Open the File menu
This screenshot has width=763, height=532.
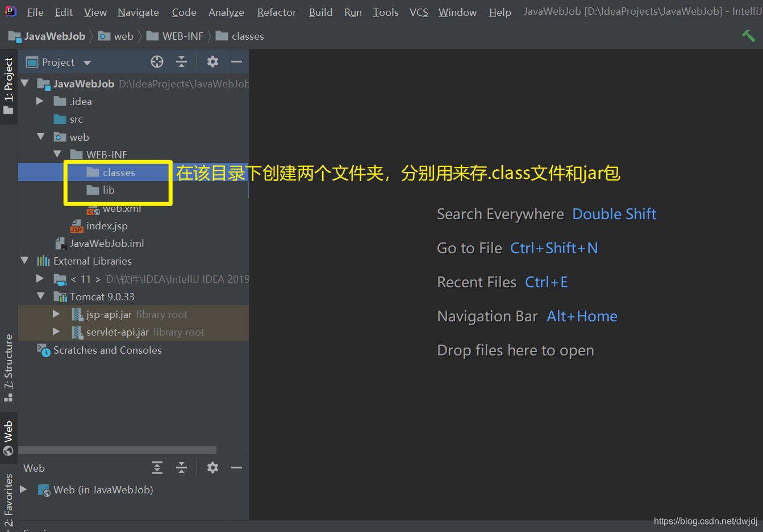click(x=35, y=12)
